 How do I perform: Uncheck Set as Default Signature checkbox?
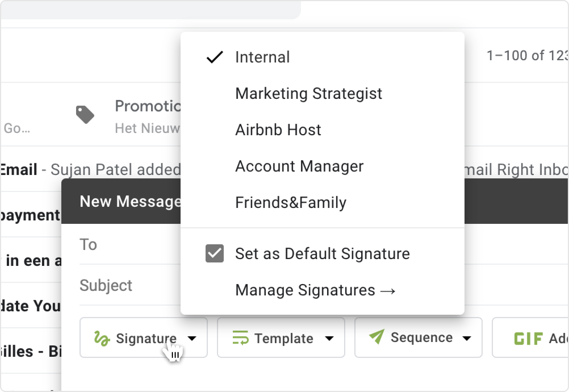point(215,253)
